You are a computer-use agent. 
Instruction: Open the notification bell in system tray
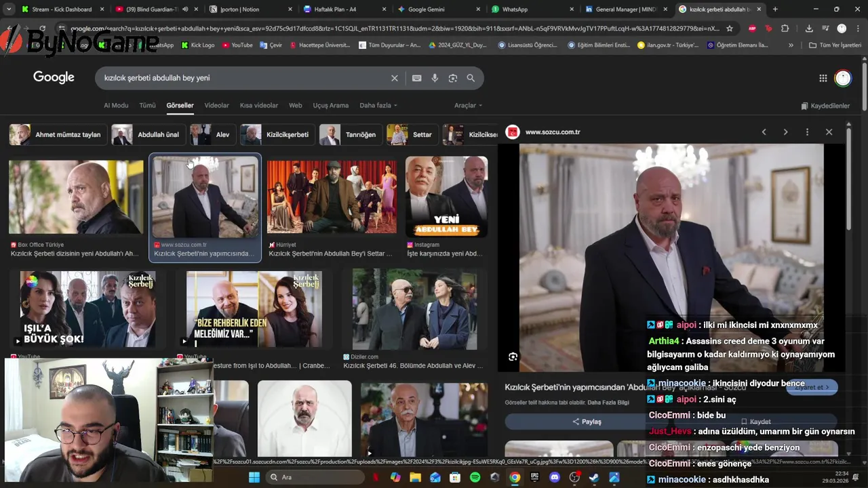855,477
